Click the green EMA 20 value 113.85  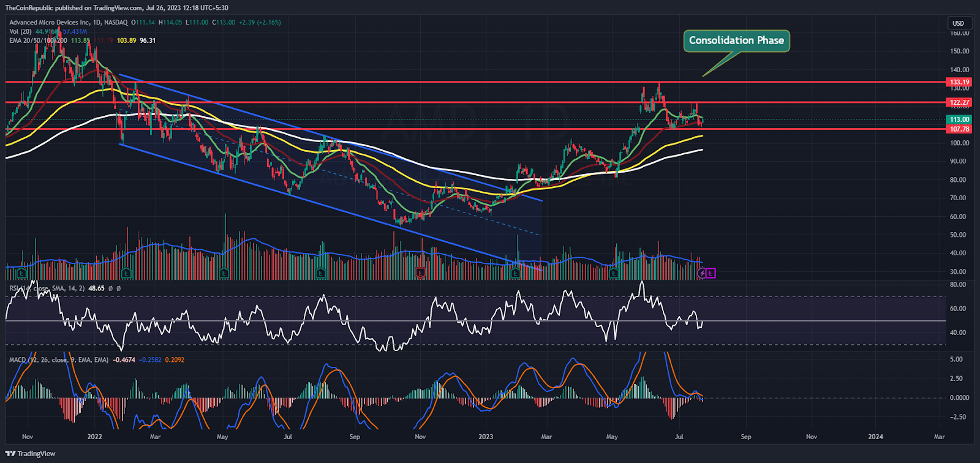coord(80,40)
